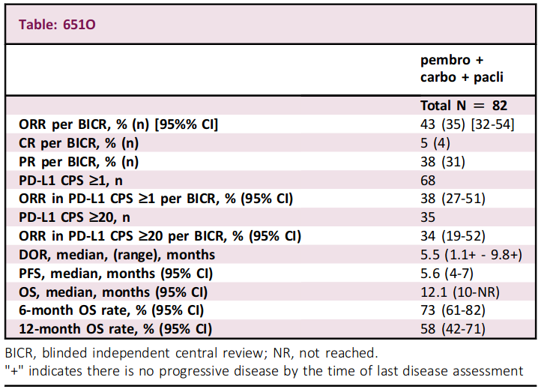The height and width of the screenshot is (392, 544).
Task: Click the BICR abbreviation footnote text
Action: [x=192, y=353]
